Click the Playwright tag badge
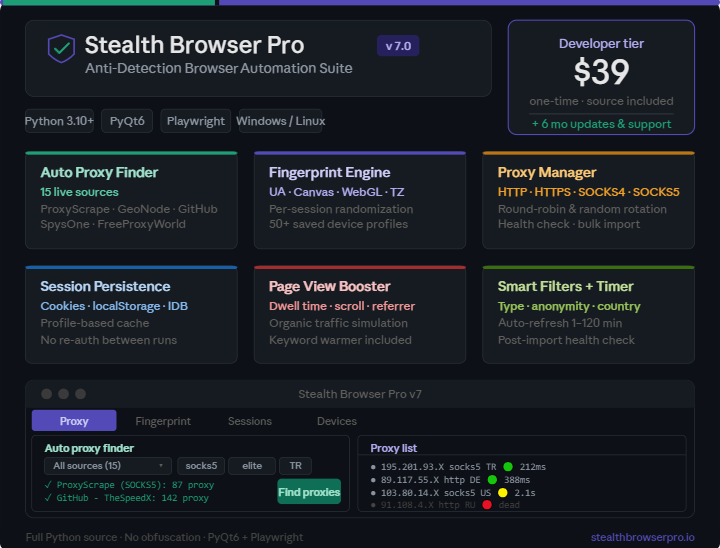 (x=196, y=121)
